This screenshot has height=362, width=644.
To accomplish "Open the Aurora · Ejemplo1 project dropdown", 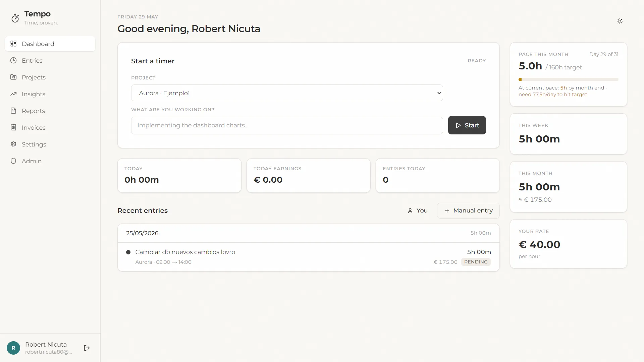I will (287, 93).
